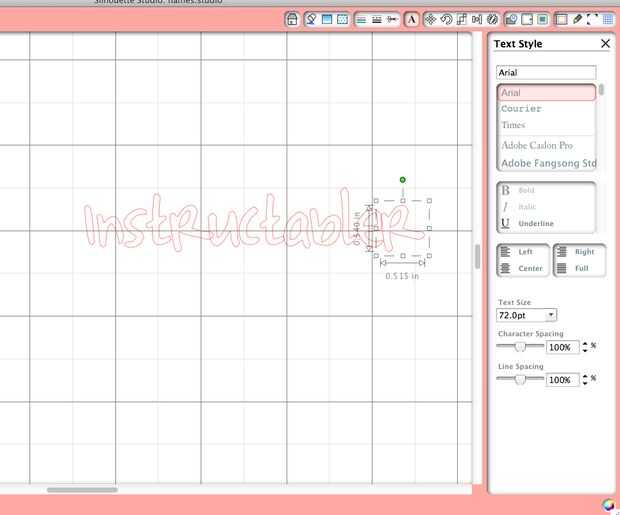Open the trace teal square icon
Viewport: 620px width, 515px height.
(542, 19)
